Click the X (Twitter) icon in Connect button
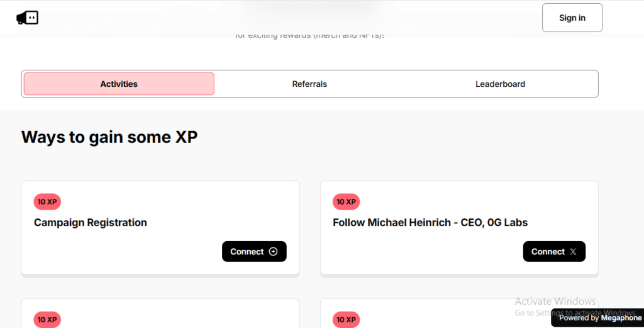This screenshot has height=328, width=644. coord(573,252)
